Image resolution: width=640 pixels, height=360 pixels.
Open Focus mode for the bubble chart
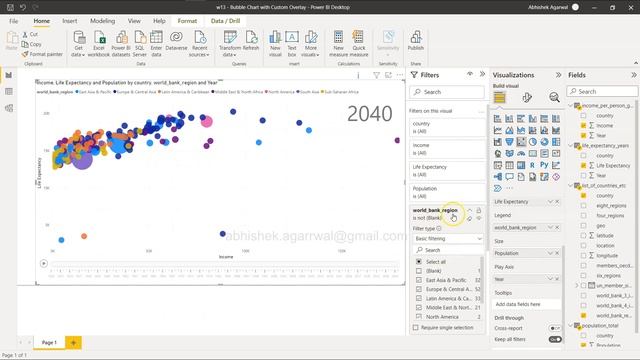tap(388, 75)
